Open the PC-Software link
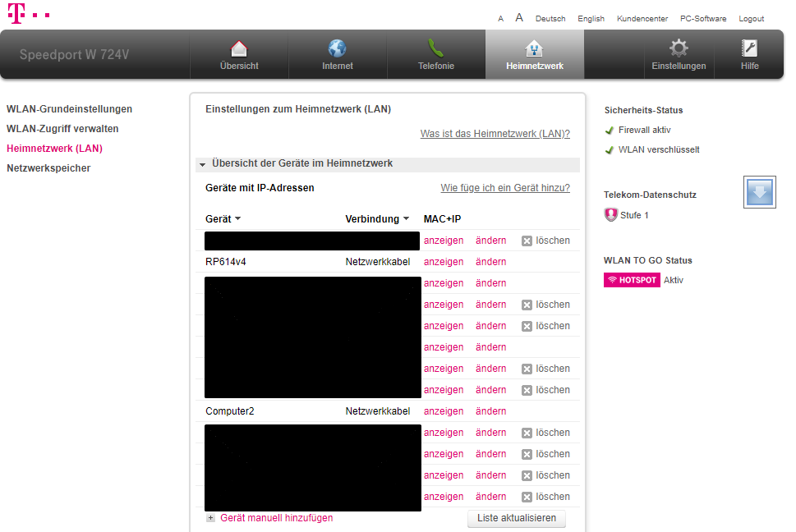796x532 pixels. click(x=703, y=19)
